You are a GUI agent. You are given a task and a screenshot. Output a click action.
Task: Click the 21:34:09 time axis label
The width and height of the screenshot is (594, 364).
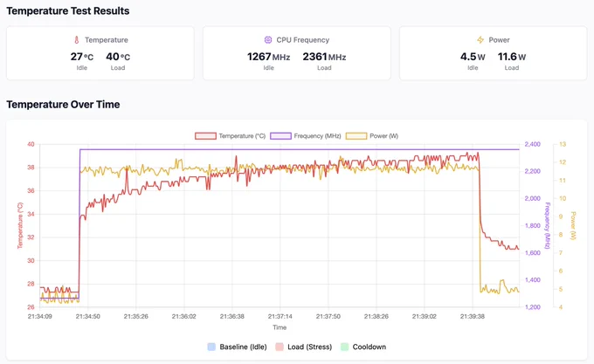(40, 316)
